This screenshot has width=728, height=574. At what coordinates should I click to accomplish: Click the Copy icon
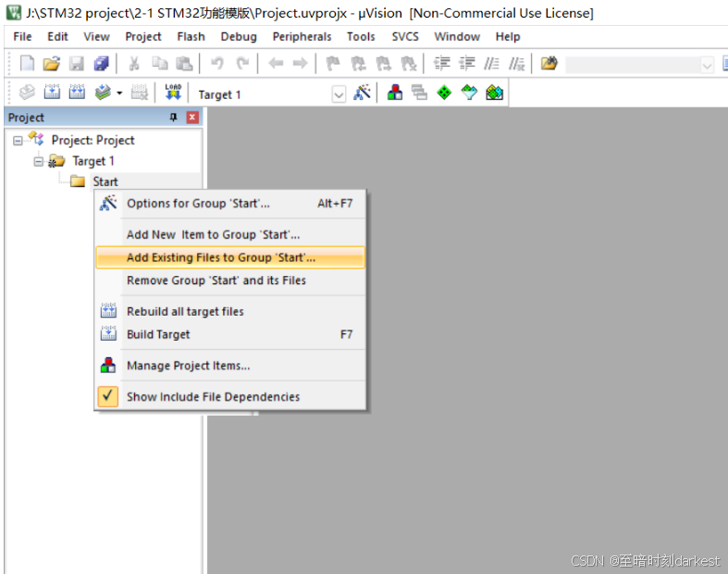pos(160,63)
